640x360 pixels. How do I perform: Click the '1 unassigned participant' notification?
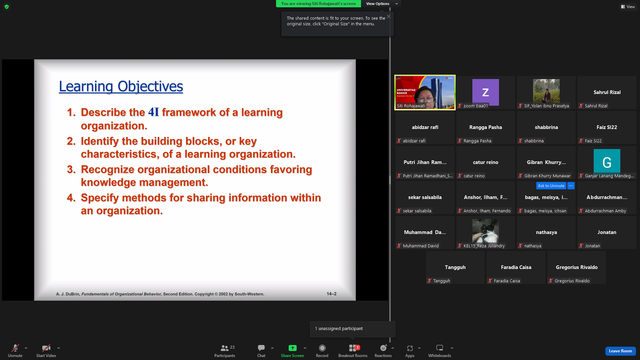point(352,329)
